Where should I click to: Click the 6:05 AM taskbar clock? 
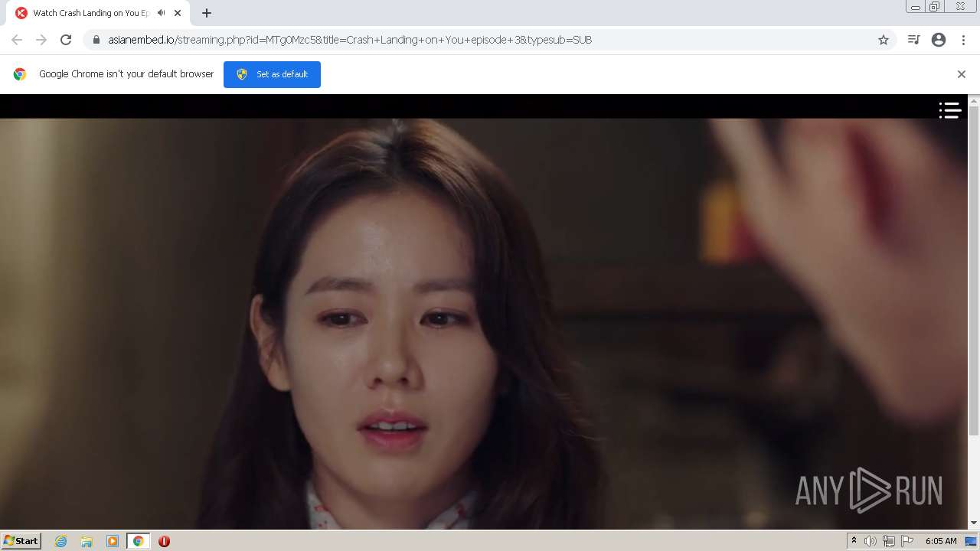pos(941,541)
